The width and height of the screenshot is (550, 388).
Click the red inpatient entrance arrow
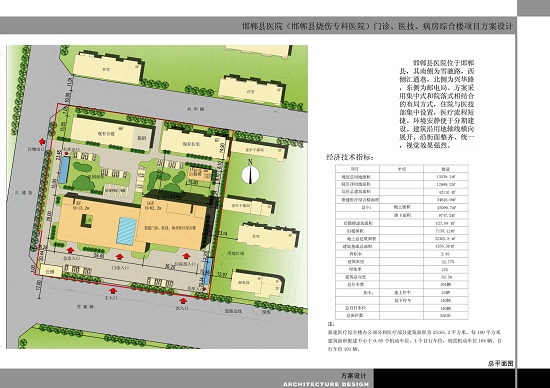click(x=186, y=255)
